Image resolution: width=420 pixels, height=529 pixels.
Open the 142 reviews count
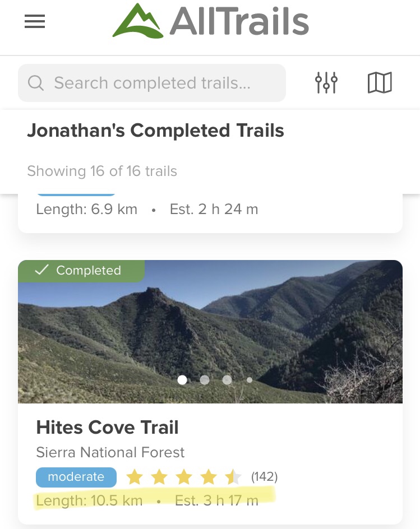click(x=264, y=477)
